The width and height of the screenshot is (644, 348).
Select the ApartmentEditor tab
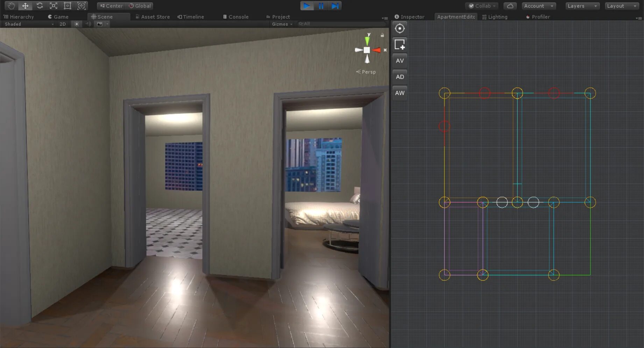point(456,17)
